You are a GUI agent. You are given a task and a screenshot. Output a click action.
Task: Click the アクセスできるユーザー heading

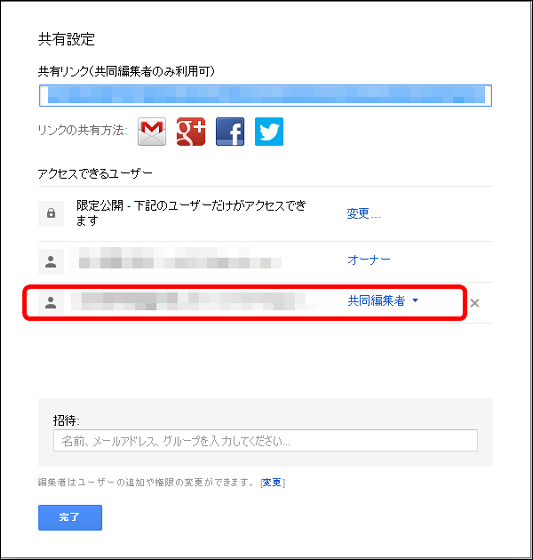pyautogui.click(x=95, y=174)
